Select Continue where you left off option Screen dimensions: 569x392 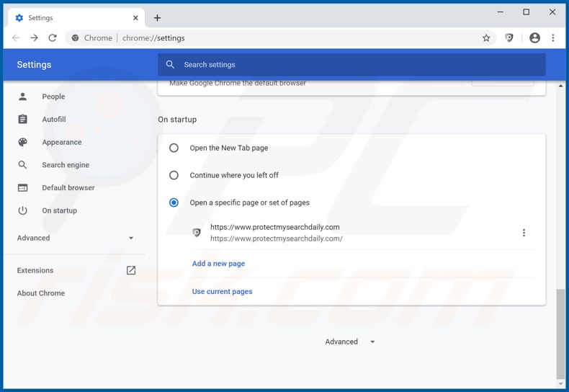[x=174, y=175]
